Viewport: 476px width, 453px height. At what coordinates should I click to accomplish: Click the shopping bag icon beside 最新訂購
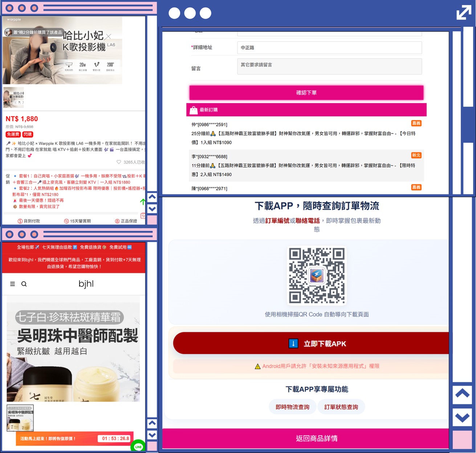pos(194,110)
